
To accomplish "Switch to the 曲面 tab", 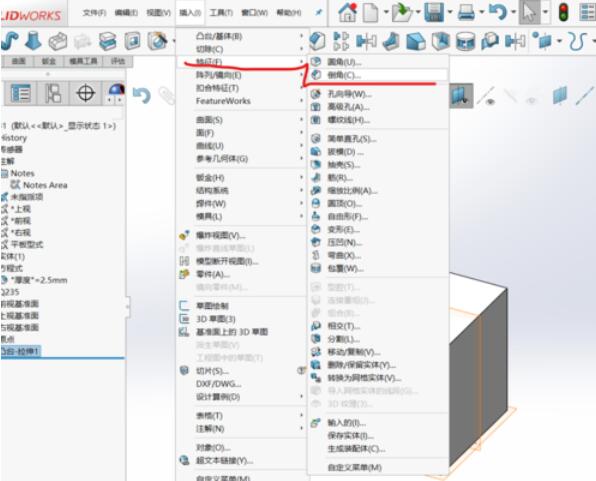I will tap(18, 61).
